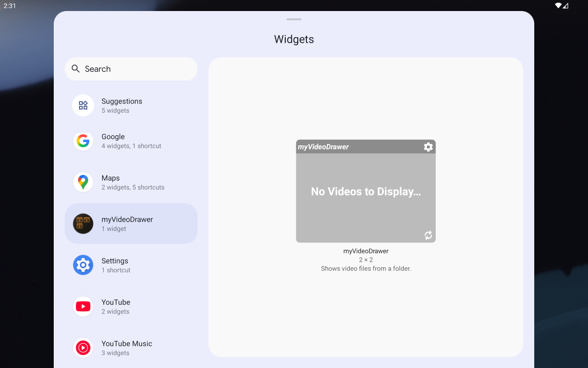
Task: Click the Google logo icon
Action: (x=83, y=141)
